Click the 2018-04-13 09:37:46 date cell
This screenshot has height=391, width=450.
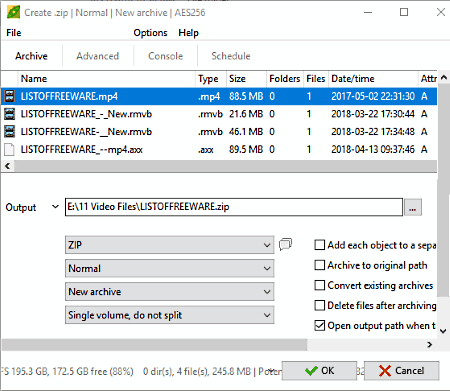373,149
